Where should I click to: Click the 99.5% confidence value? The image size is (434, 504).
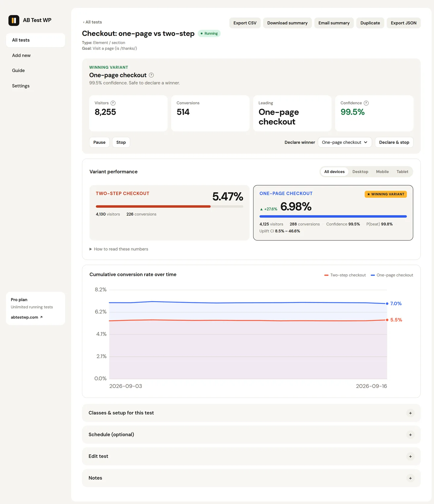pyautogui.click(x=352, y=112)
